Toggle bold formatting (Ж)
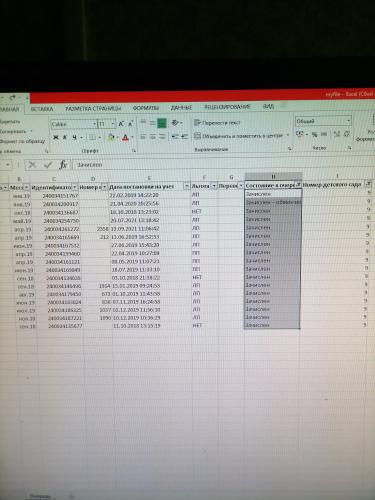This screenshot has width=375, height=500. point(56,137)
